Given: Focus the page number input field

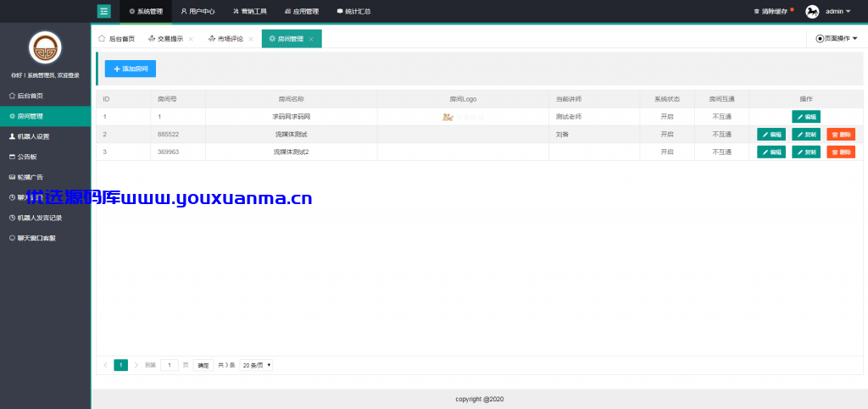Looking at the screenshot, I should tap(170, 365).
